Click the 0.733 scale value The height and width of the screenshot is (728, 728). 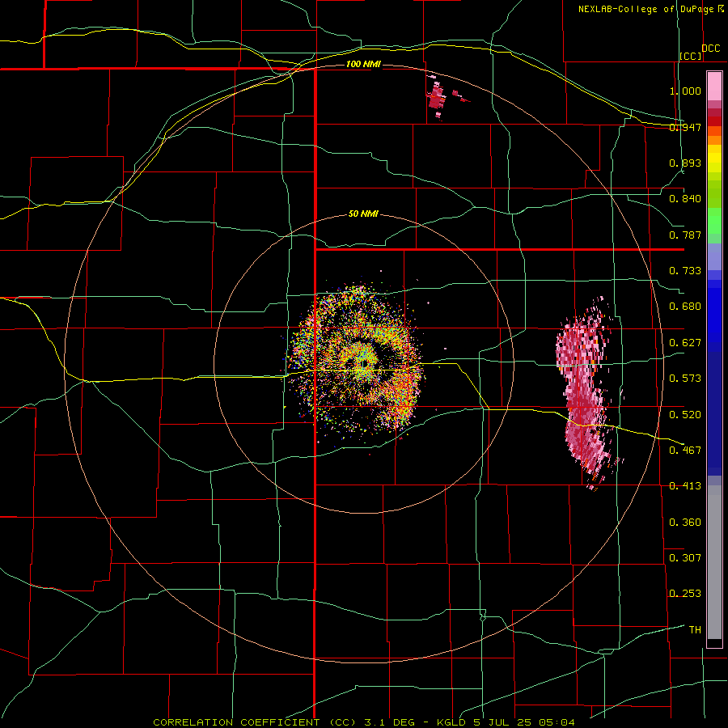tap(685, 271)
